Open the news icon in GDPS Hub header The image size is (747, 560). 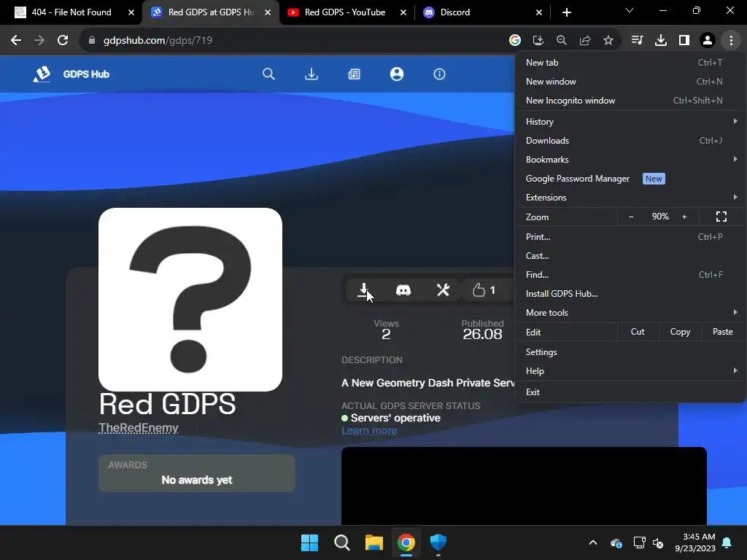point(354,74)
